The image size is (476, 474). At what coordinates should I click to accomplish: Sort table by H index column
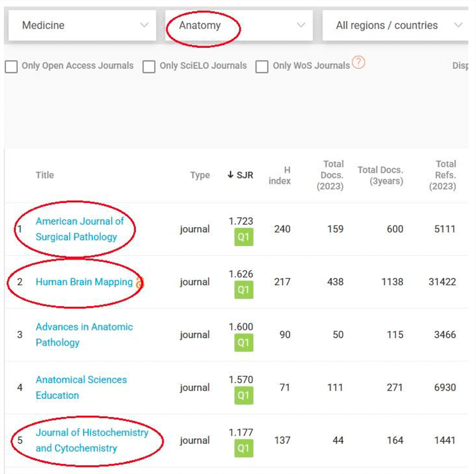[x=279, y=175]
